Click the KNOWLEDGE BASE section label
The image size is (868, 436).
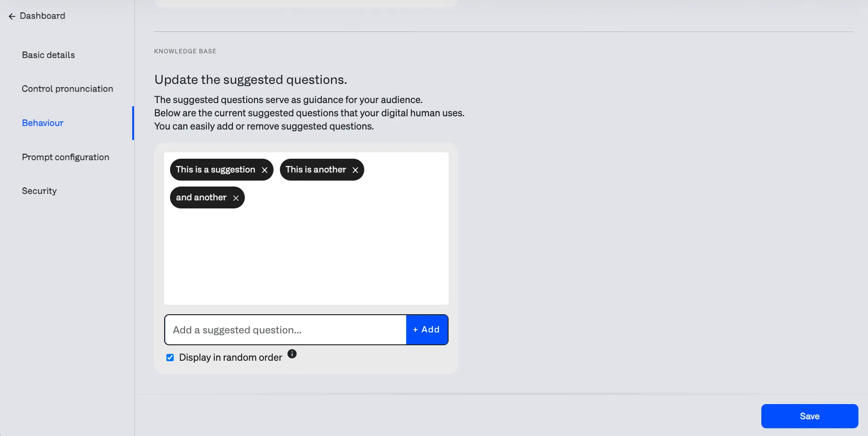pyautogui.click(x=185, y=51)
